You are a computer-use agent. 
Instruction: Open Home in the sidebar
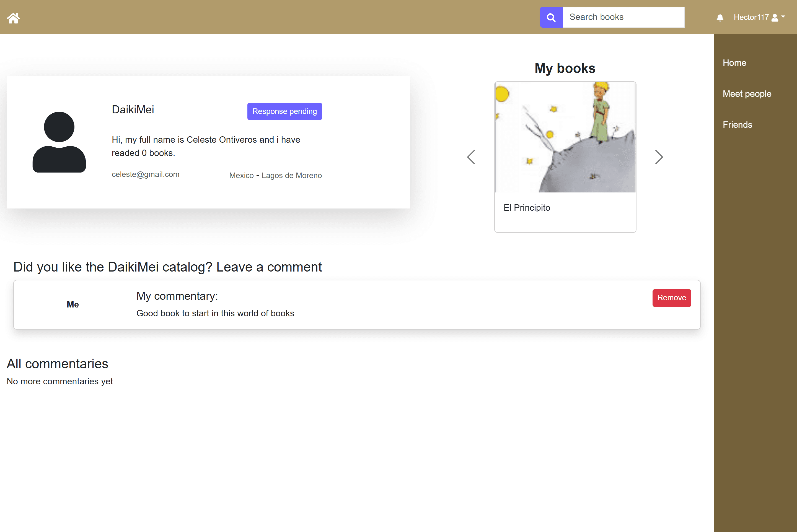pos(734,63)
